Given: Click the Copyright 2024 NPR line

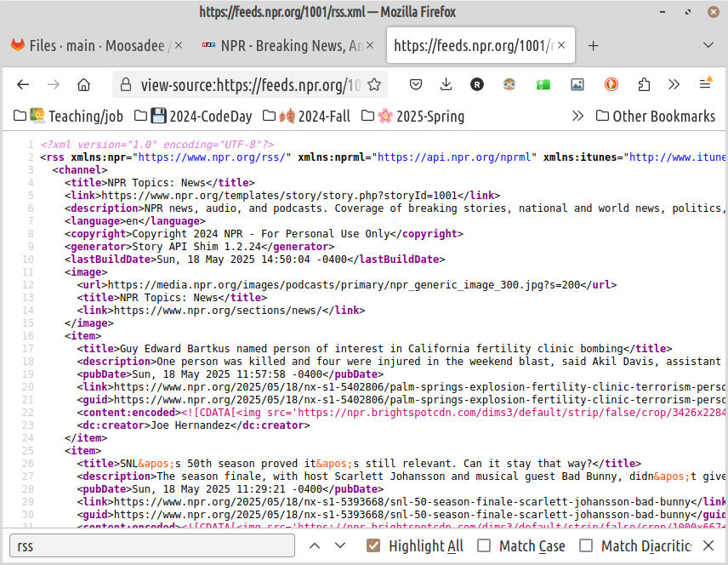Looking at the screenshot, I should pos(264,234).
